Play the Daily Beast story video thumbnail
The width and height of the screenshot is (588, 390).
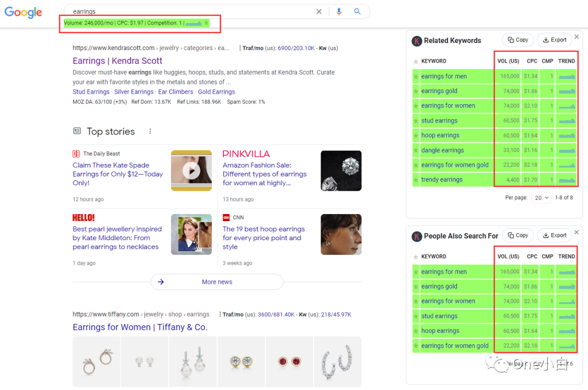pos(191,170)
